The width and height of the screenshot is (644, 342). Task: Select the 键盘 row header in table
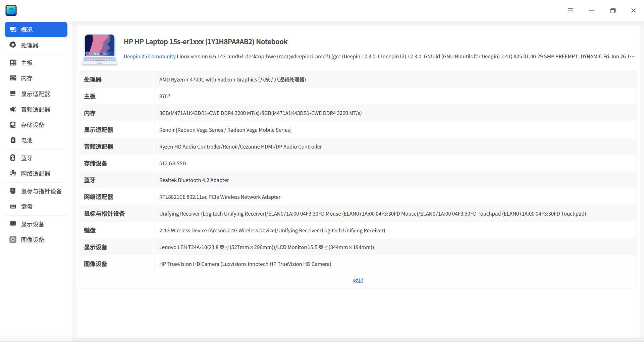(x=90, y=230)
